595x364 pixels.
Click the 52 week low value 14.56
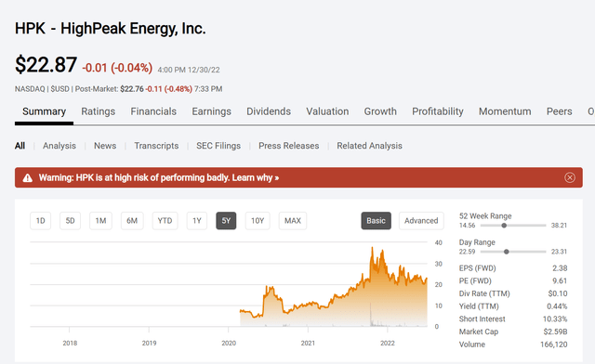click(x=467, y=226)
